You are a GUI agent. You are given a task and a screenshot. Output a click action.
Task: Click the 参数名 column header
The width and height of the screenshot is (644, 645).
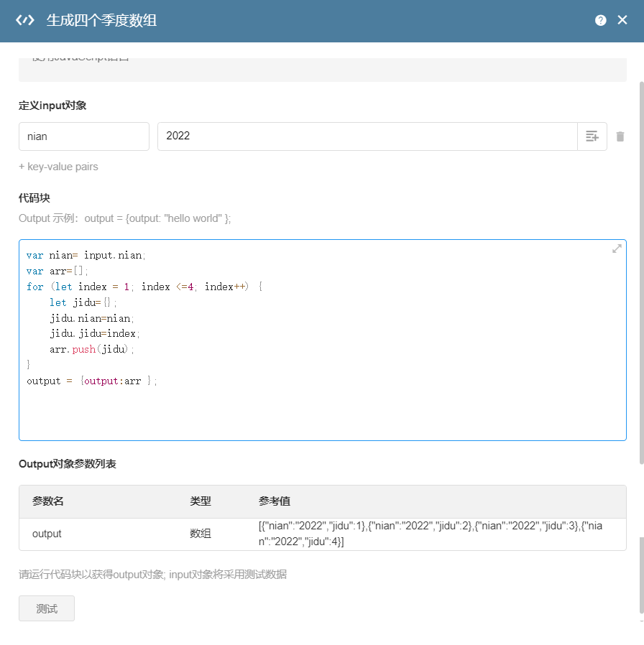[48, 501]
